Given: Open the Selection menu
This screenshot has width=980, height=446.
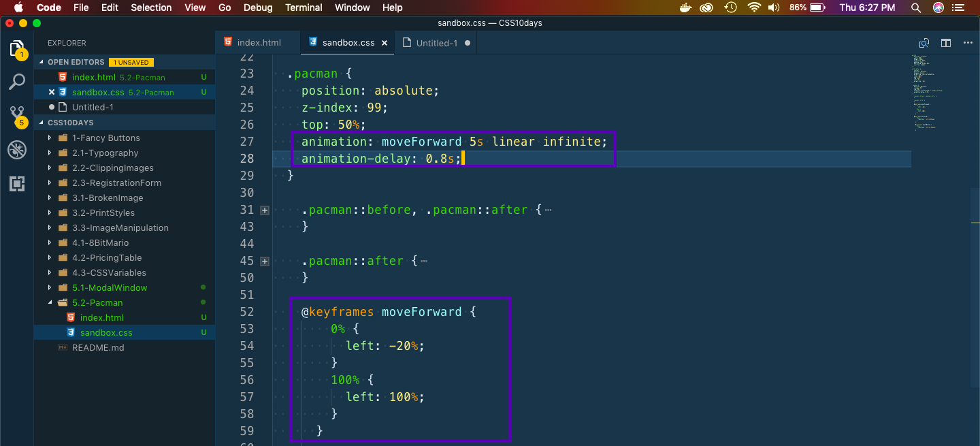Looking at the screenshot, I should [151, 7].
